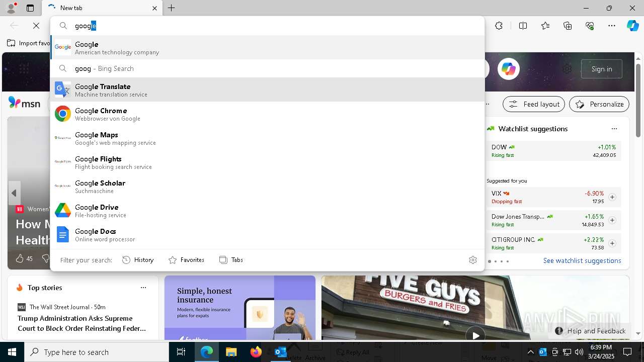Viewport: 644px width, 362px height.
Task: Open the Favorites star toolbar icon
Action: [x=545, y=26]
